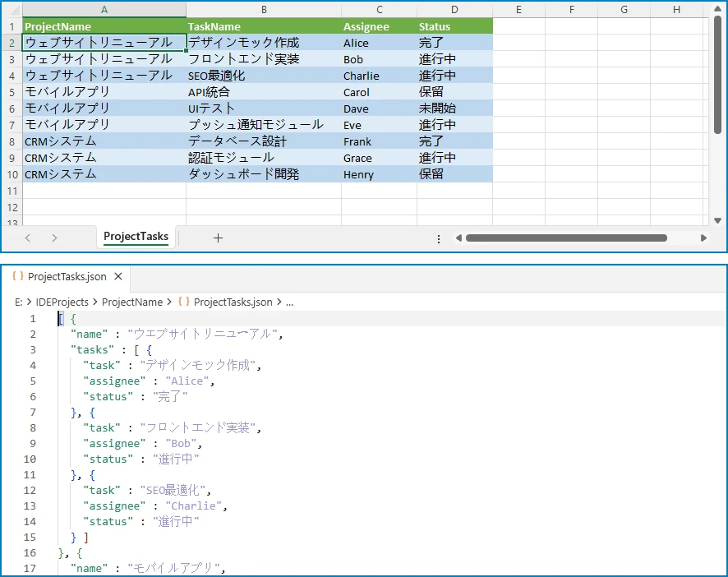Click "Charlie" value in JSON editor
Screen dimensions: 728x577
[194, 505]
